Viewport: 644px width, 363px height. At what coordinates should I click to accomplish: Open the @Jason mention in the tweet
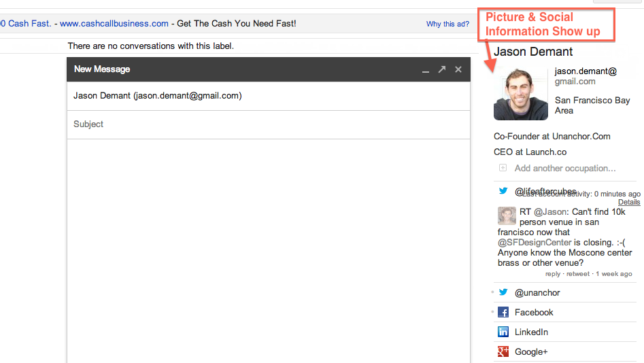(550, 212)
